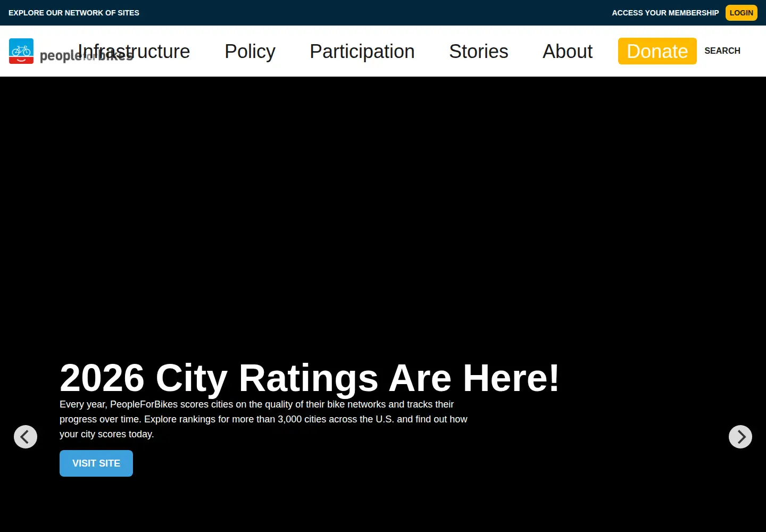Open the About menu
Viewport: 766px width, 532px height.
[568, 52]
